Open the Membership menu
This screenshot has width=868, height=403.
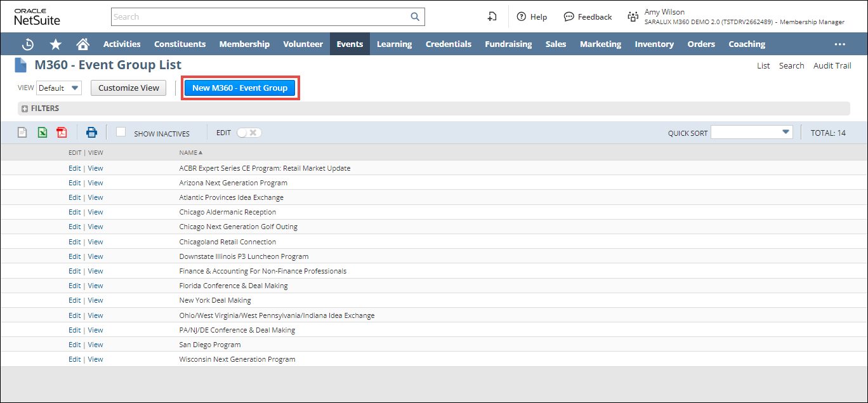[244, 44]
